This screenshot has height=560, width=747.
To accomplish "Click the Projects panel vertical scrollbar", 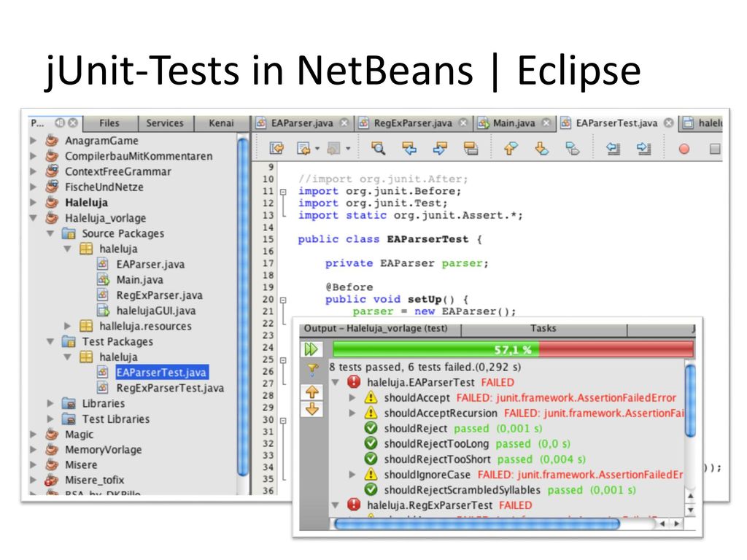I will click(x=243, y=306).
